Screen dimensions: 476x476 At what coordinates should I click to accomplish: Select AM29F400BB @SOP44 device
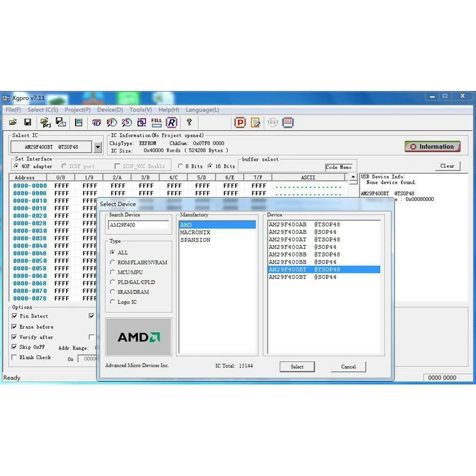click(324, 262)
